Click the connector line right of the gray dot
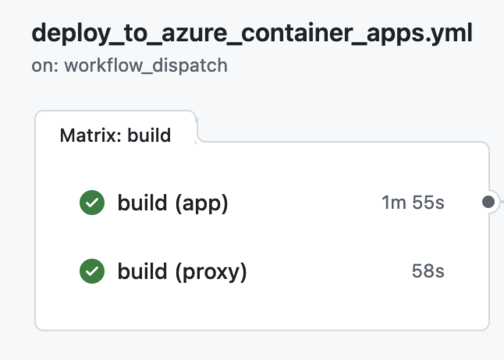This screenshot has height=360, width=504. [x=501, y=202]
